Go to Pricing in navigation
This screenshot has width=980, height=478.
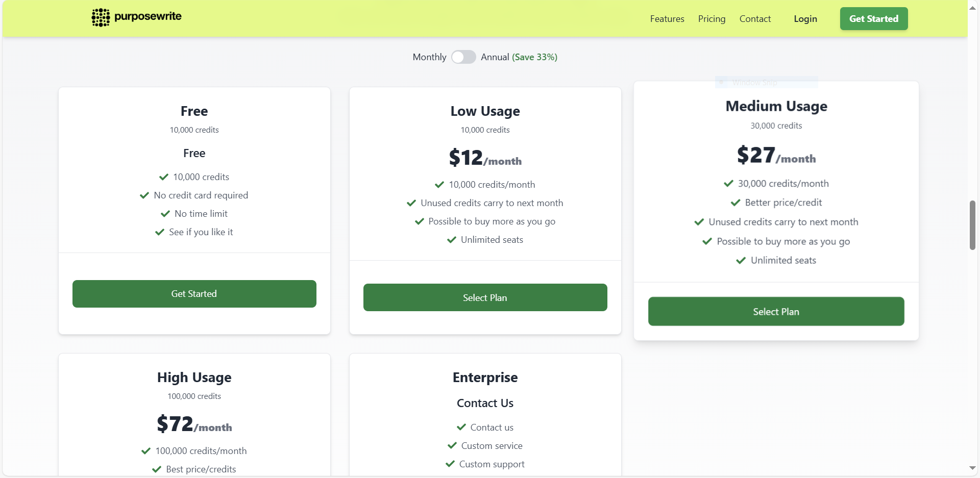click(712, 19)
